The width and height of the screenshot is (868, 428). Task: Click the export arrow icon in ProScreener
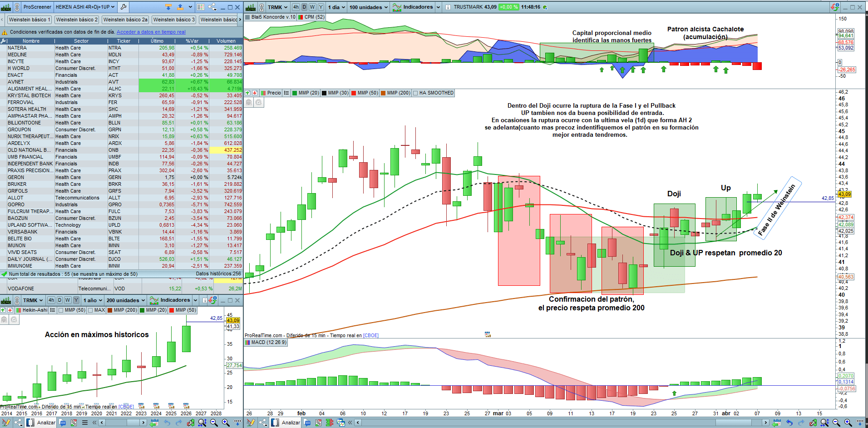tap(180, 7)
